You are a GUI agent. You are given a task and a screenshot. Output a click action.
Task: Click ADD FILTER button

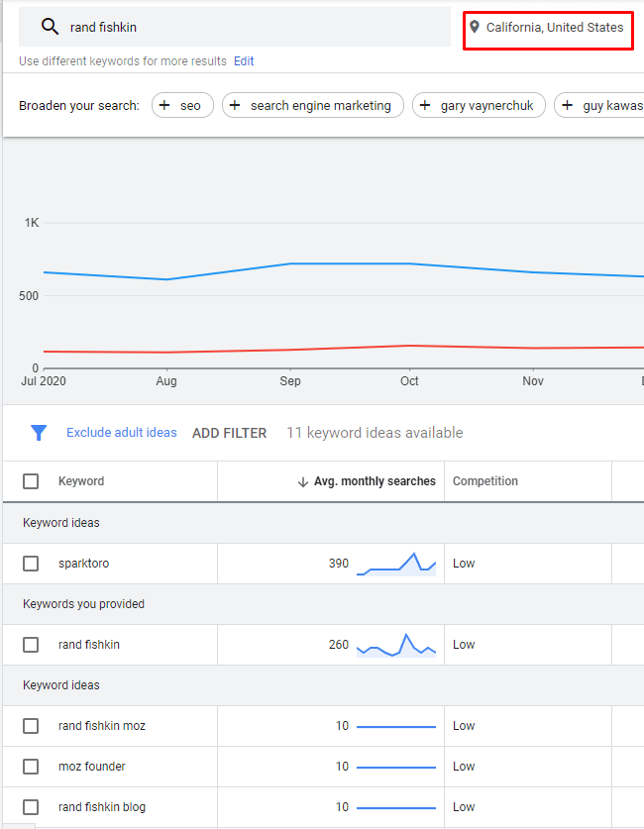pos(230,433)
